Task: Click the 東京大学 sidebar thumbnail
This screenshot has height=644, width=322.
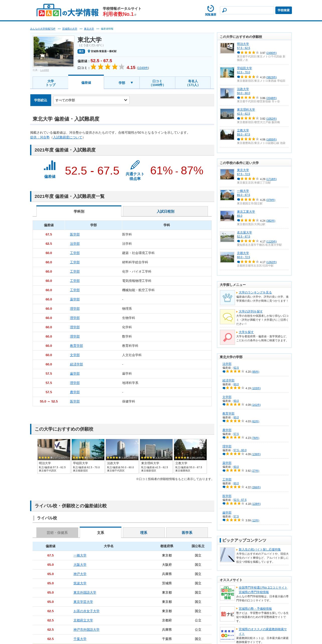Action: tap(227, 174)
